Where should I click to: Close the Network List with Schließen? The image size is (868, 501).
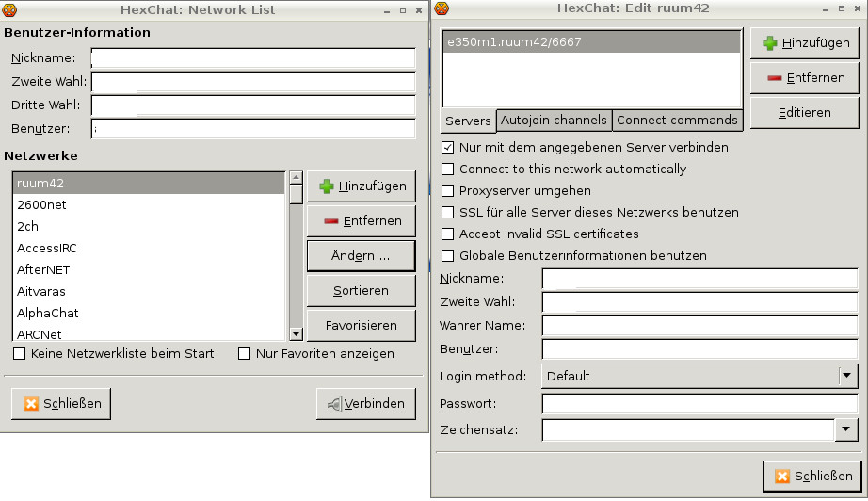click(62, 404)
